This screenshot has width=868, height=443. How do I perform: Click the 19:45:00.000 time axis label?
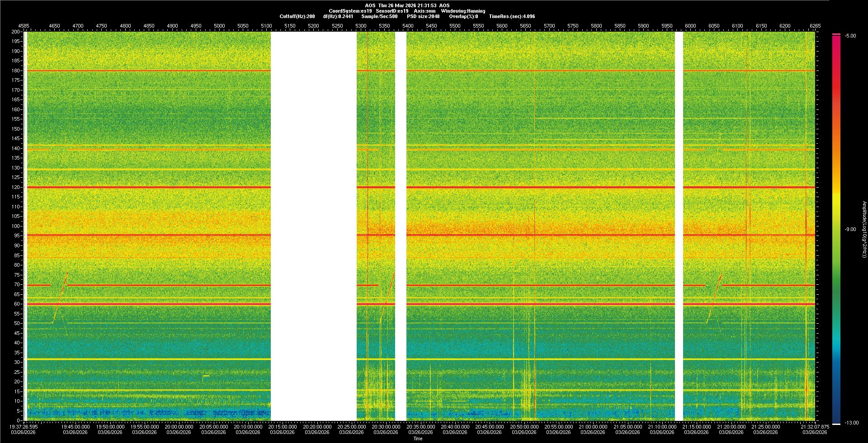click(75, 426)
